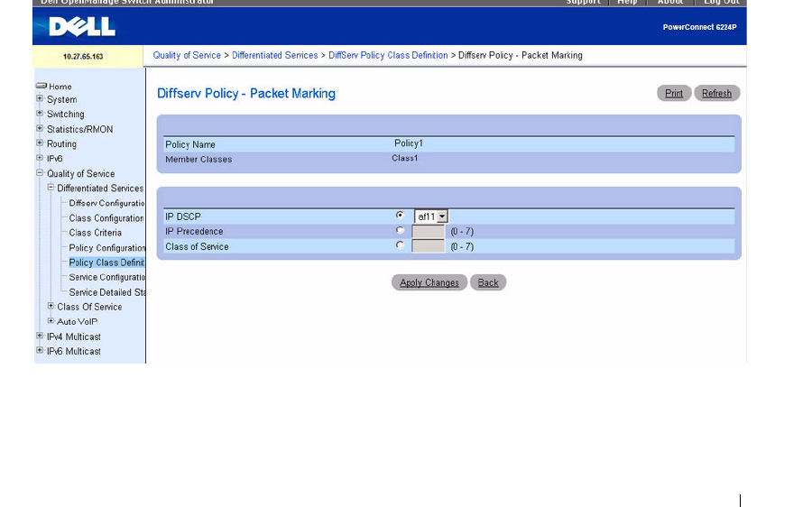Click the Print button

coord(674,93)
